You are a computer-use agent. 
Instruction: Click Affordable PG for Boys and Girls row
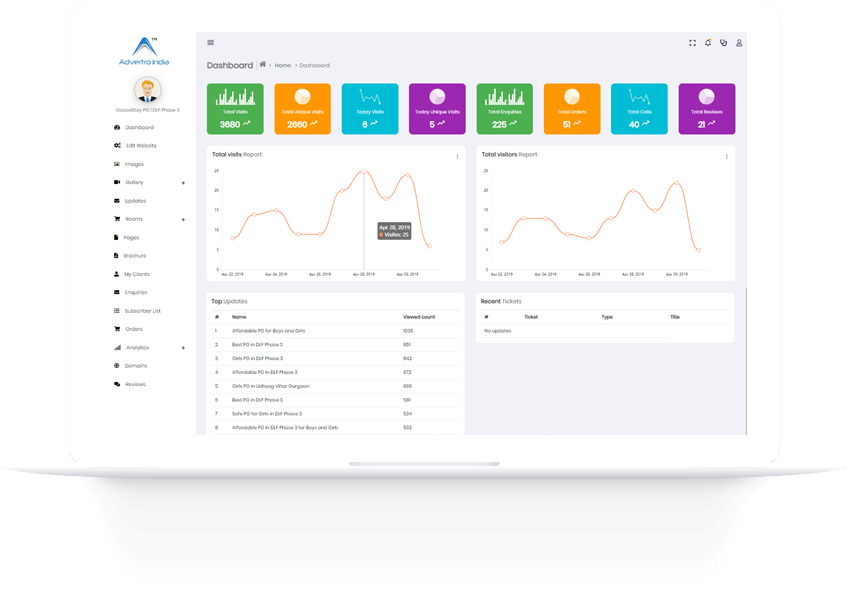pos(335,331)
